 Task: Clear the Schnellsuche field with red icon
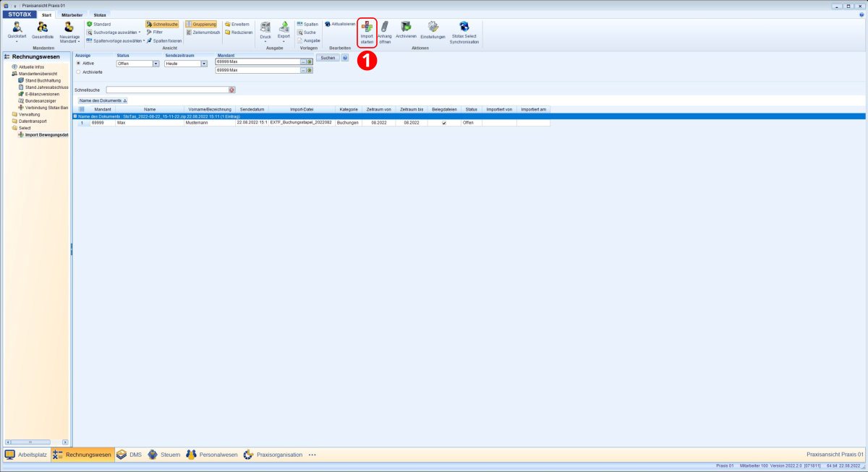click(x=232, y=90)
